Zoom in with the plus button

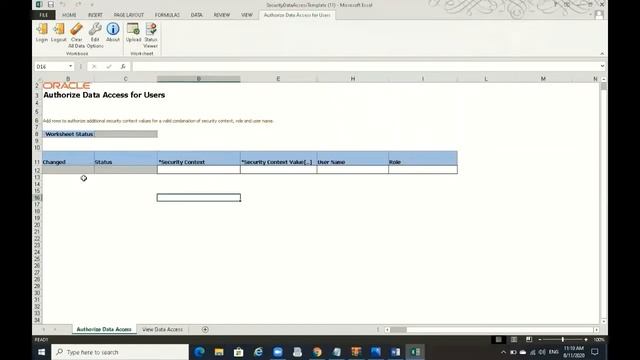pos(586,340)
